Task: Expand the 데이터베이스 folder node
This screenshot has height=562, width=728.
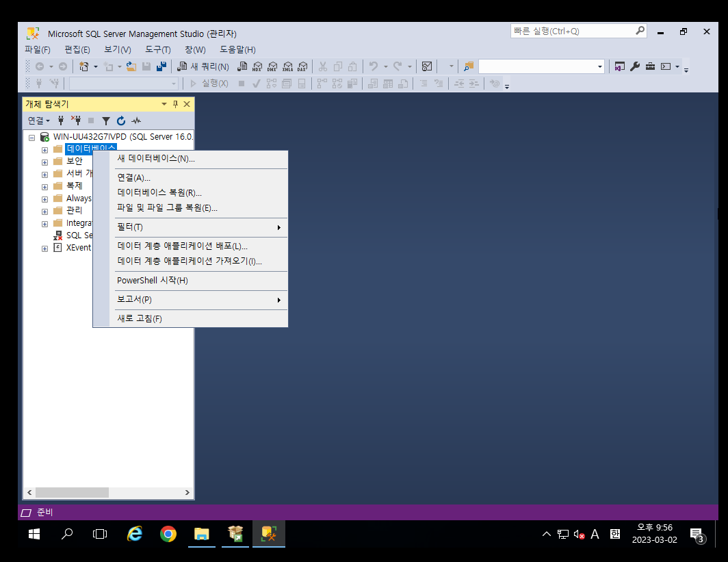Action: [x=44, y=150]
